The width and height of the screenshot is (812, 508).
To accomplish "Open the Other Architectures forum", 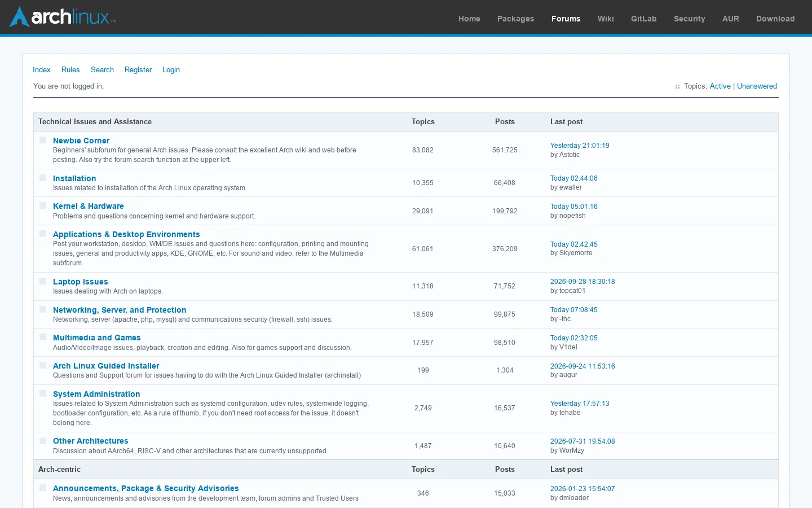I will [x=90, y=441].
